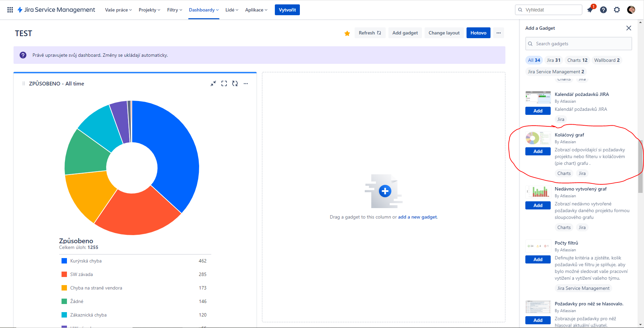Click Hotovo to finish editing
Screen dimensions: 644x328
(x=478, y=33)
